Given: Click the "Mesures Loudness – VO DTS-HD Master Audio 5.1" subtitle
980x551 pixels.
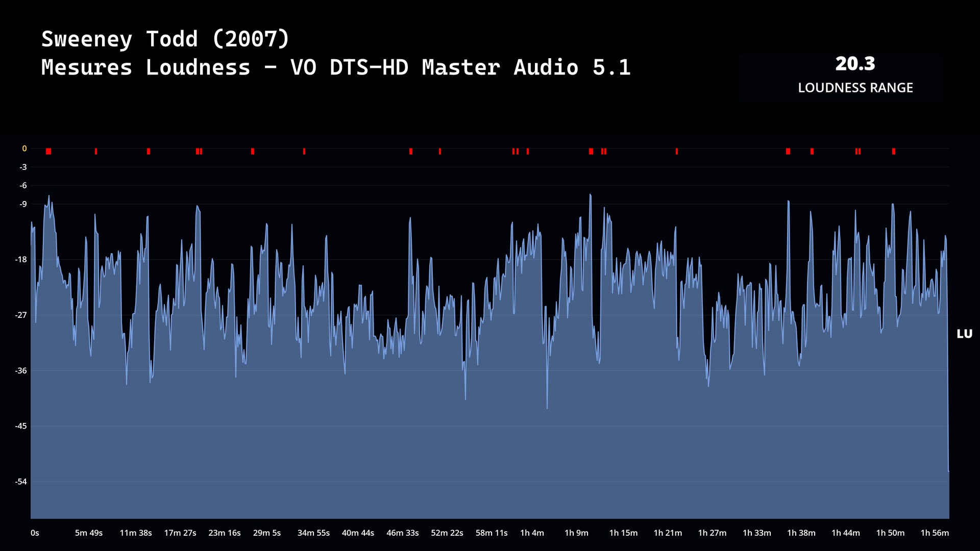Looking at the screenshot, I should tap(336, 67).
